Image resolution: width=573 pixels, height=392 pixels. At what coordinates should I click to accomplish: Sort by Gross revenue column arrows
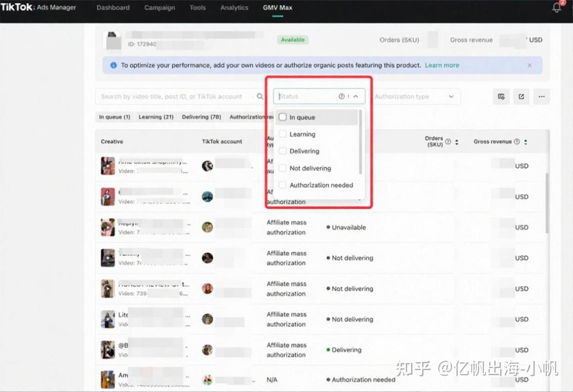(525, 142)
